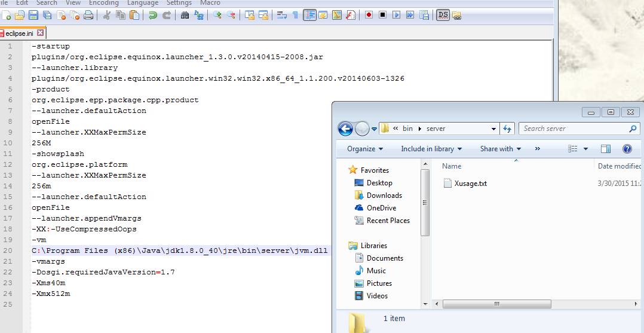Open the Replace dialog icon
The height and width of the screenshot is (333, 644).
coord(199,15)
